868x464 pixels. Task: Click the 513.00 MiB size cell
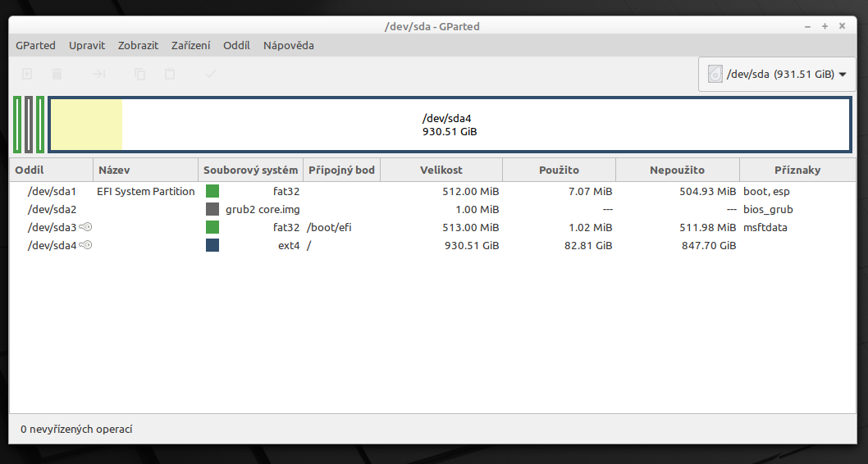pyautogui.click(x=471, y=227)
